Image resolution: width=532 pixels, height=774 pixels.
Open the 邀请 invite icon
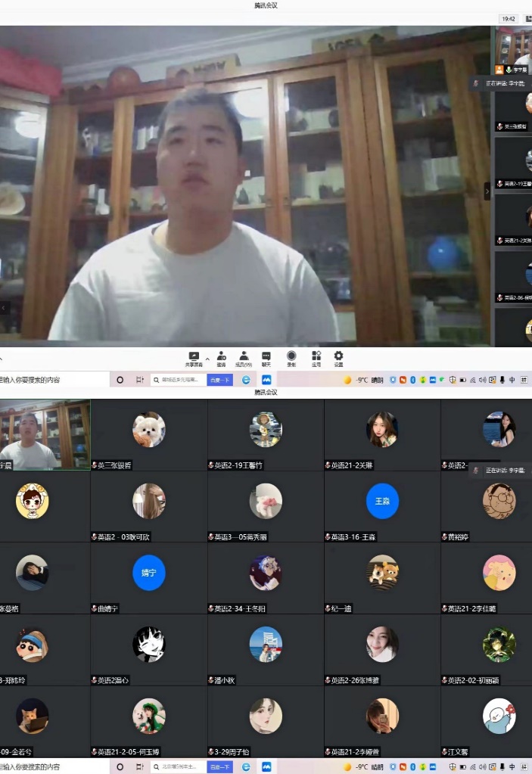pos(221,356)
